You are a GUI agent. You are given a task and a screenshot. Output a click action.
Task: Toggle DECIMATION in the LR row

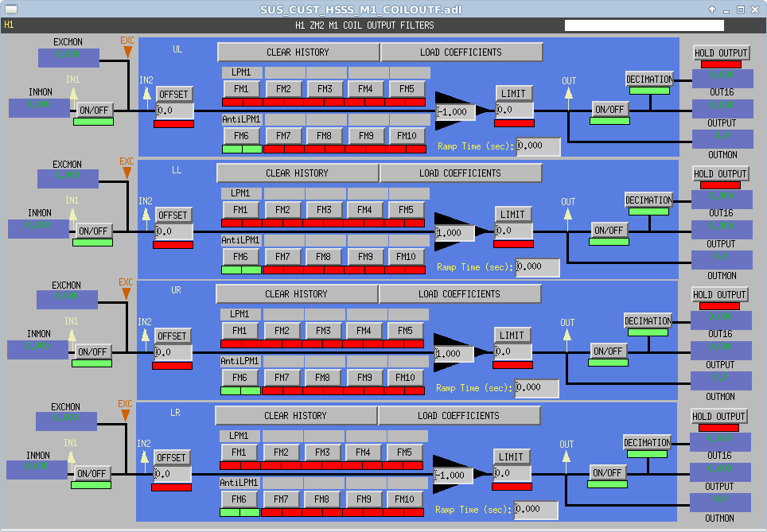(647, 442)
